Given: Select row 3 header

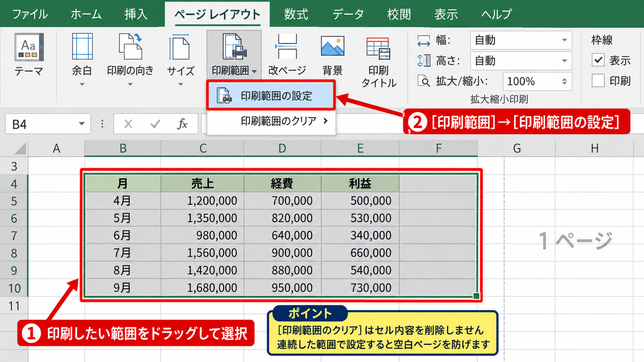Looking at the screenshot, I should click(14, 166).
